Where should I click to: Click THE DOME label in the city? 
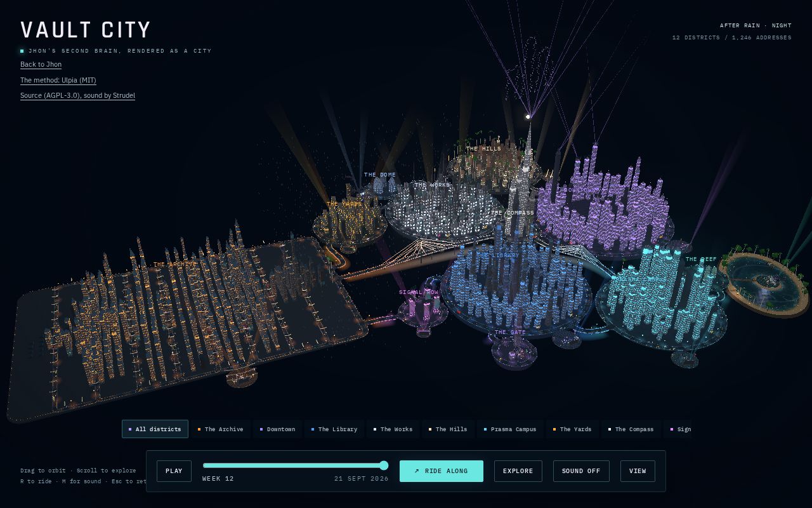coord(380,175)
